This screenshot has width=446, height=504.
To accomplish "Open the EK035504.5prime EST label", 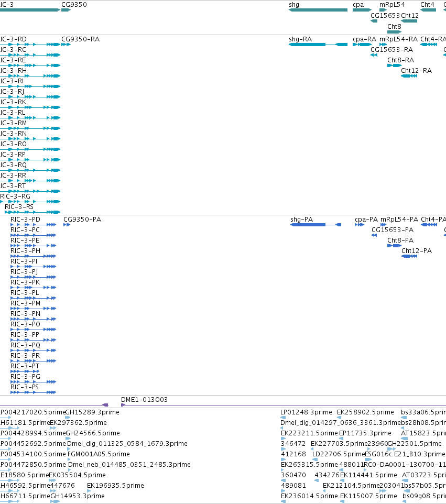I will [x=78, y=475].
